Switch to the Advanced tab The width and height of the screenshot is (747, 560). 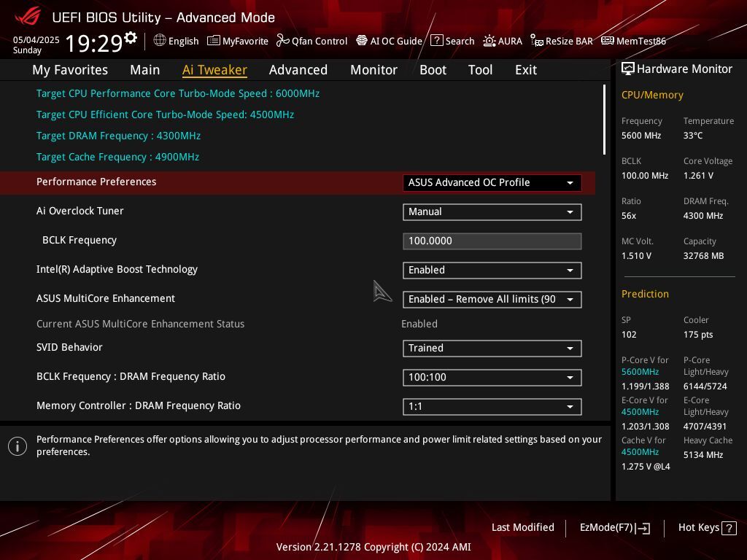[x=298, y=70]
